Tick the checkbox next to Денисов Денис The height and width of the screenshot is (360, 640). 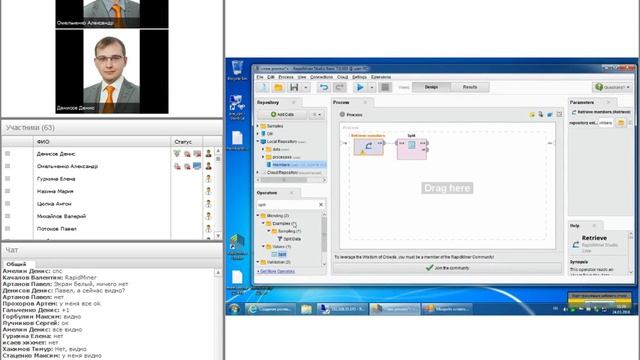[x=7, y=153]
